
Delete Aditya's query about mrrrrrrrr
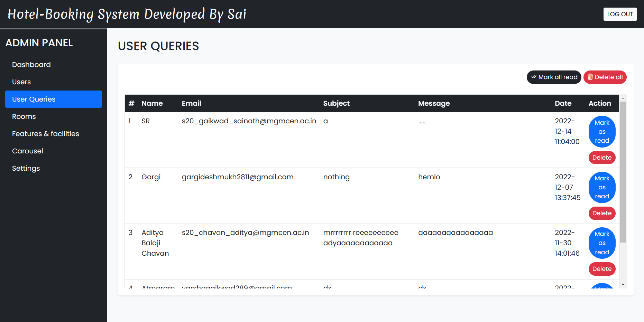pyautogui.click(x=602, y=269)
